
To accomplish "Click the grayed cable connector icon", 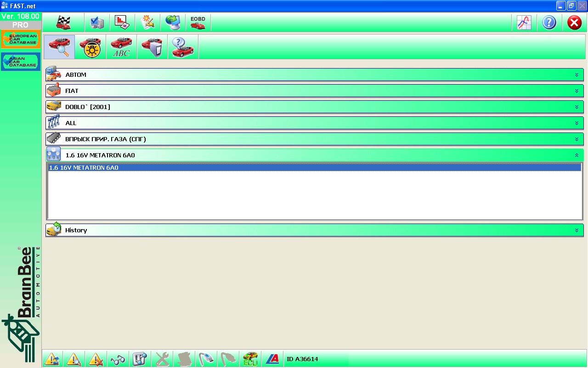I will (228, 359).
